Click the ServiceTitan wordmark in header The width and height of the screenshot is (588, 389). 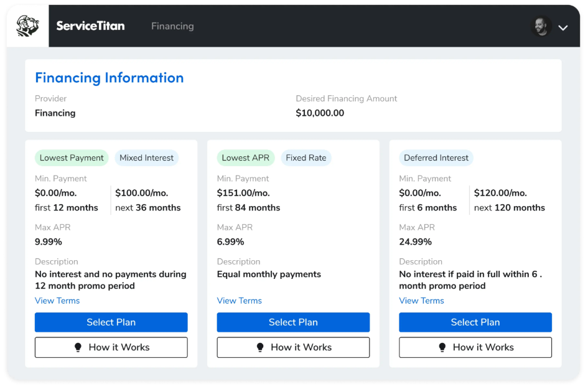90,26
